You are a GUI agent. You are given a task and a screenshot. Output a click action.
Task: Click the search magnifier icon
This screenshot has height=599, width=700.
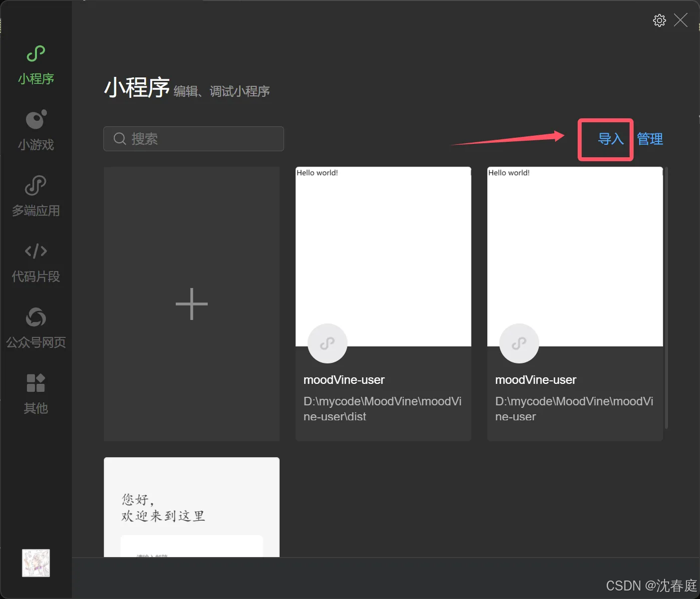coord(119,139)
